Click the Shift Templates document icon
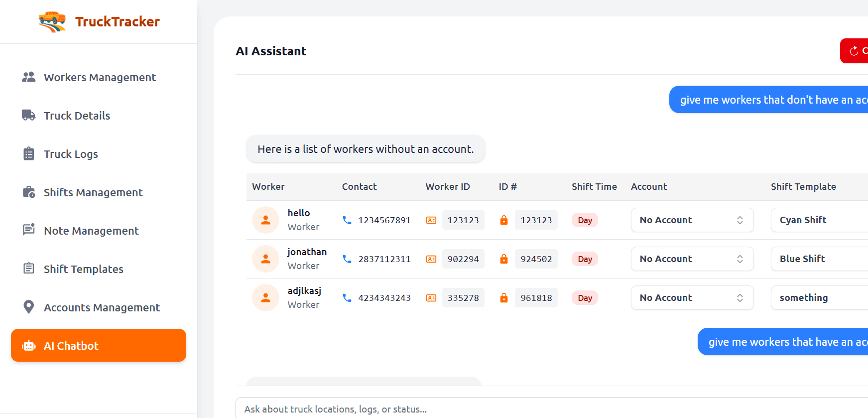The width and height of the screenshot is (868, 418). pyautogui.click(x=28, y=269)
